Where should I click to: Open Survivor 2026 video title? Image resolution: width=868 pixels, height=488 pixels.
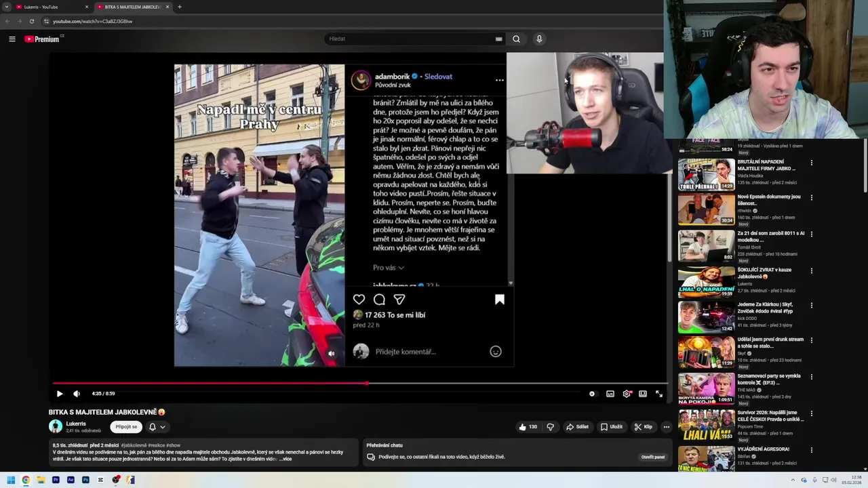770,415
